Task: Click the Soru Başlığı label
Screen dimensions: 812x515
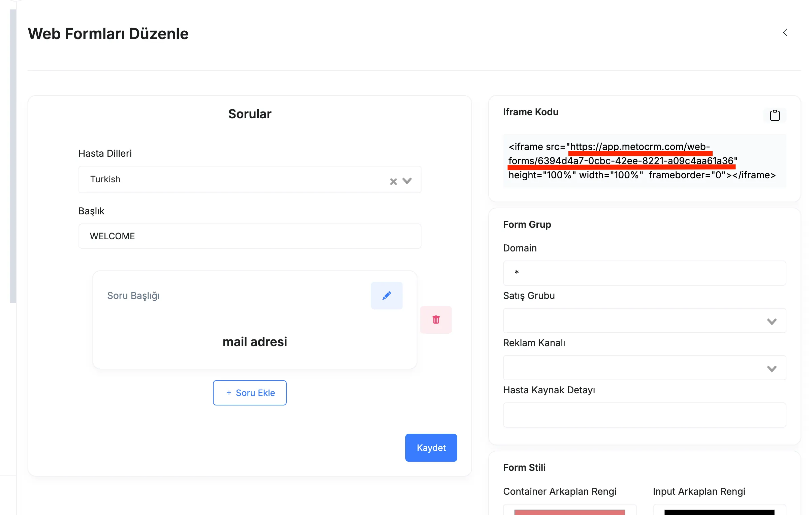Action: pyautogui.click(x=133, y=296)
